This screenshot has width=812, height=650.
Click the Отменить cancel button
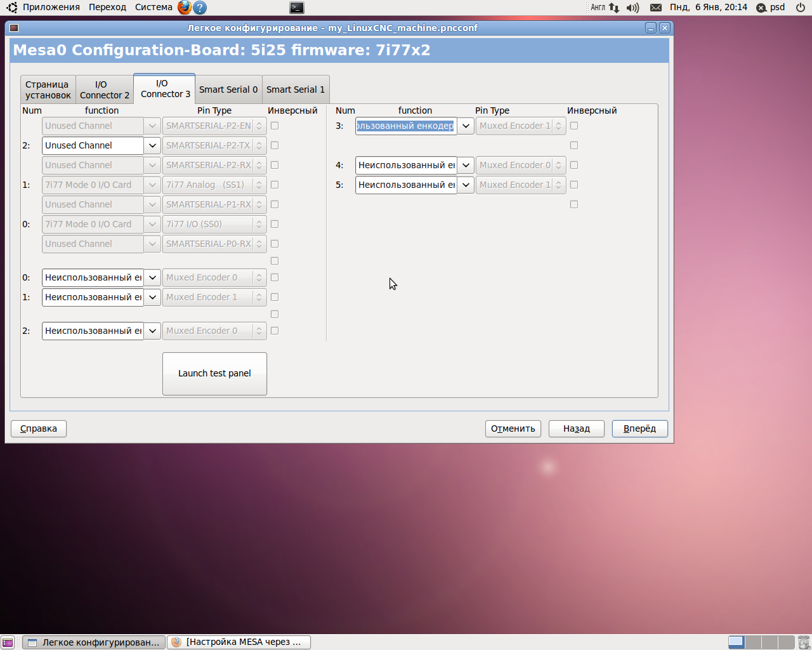(513, 428)
